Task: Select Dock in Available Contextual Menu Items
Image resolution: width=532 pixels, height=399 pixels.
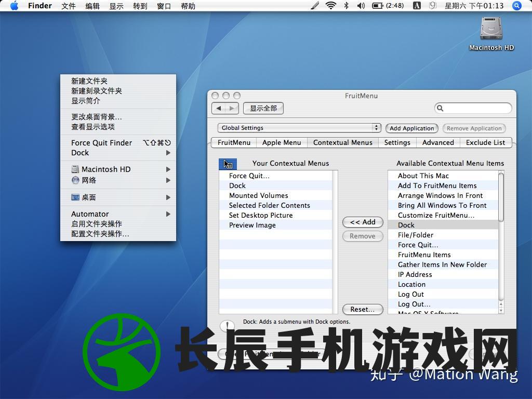Action: click(443, 225)
